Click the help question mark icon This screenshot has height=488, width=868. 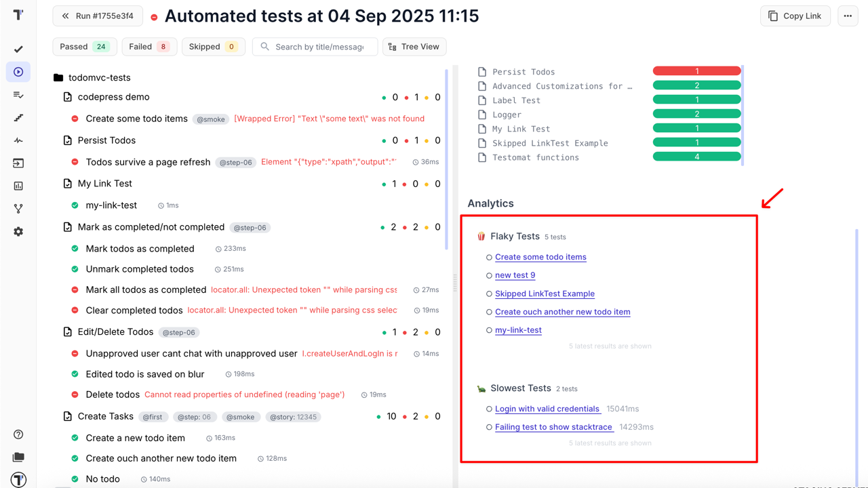(x=18, y=434)
